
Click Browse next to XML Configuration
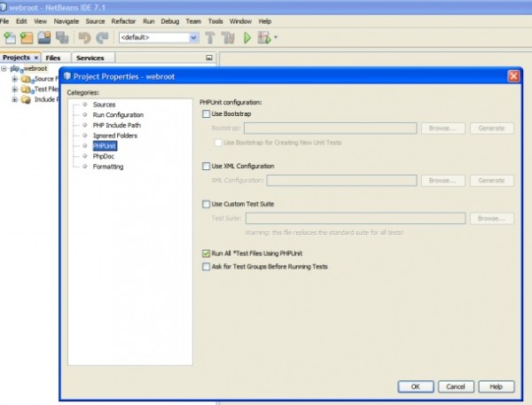(442, 181)
